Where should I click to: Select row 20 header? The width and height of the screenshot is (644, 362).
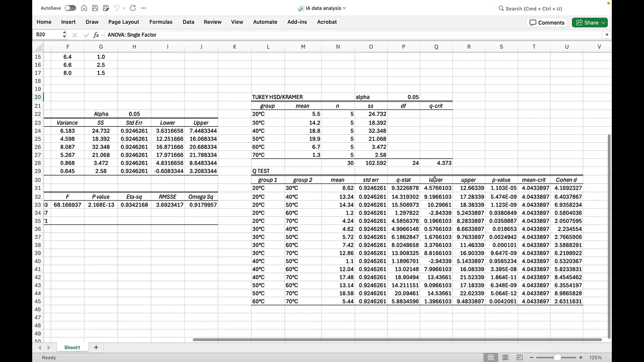38,97
